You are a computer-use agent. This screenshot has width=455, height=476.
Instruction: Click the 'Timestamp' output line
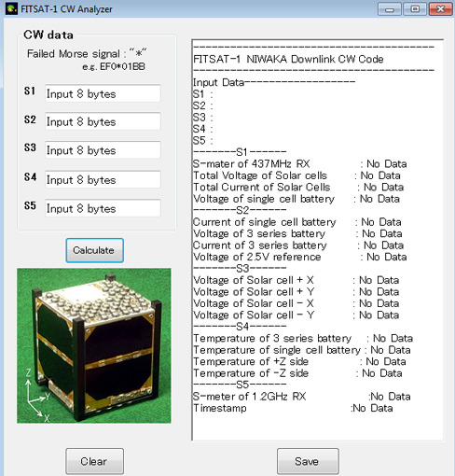click(293, 408)
